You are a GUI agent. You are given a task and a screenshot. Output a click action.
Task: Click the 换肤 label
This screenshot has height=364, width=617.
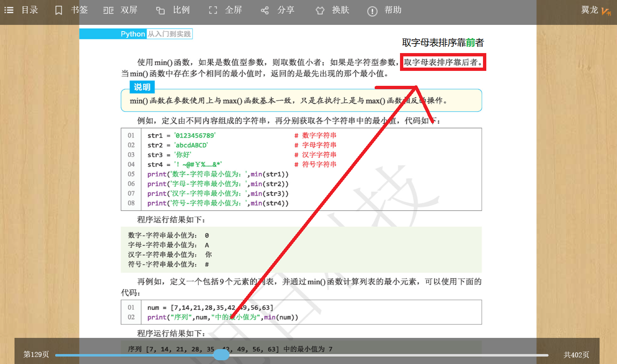point(341,10)
